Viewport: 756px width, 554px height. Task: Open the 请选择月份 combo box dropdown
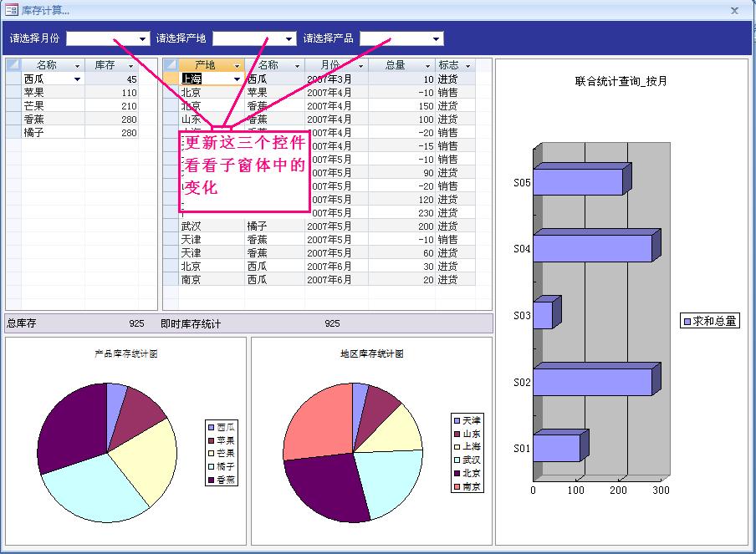coord(143,39)
